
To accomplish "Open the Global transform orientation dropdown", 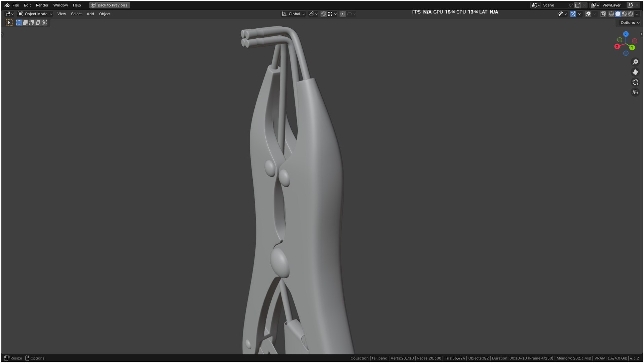I will [293, 14].
